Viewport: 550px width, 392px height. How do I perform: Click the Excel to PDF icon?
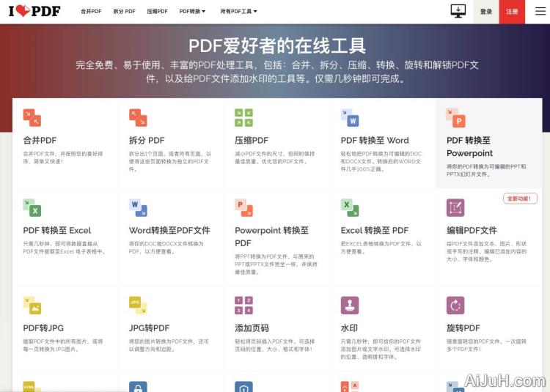pos(350,208)
